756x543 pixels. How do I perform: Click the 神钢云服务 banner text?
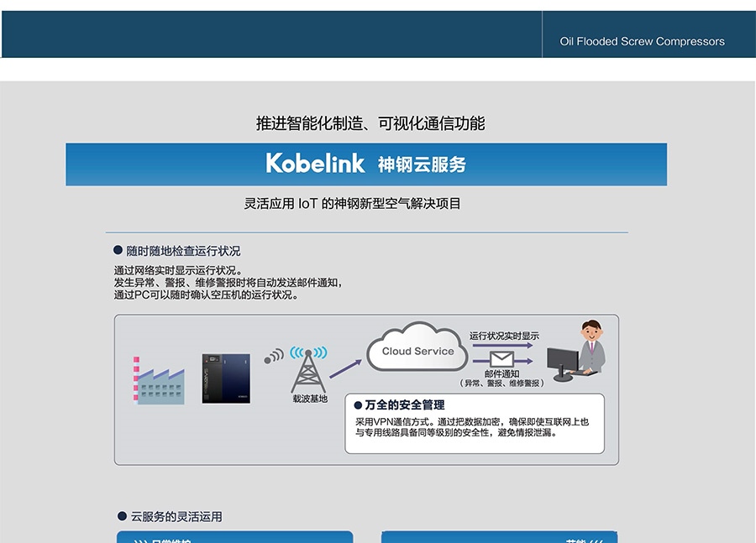pos(422,164)
